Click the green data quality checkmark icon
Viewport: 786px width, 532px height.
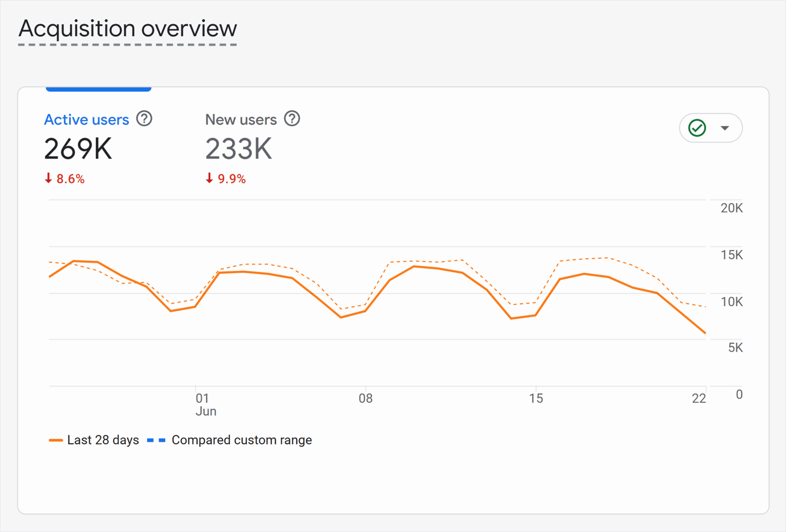[697, 128]
